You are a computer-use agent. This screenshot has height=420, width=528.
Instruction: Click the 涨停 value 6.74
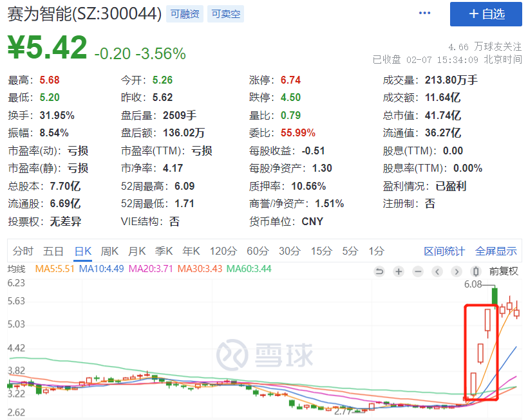[x=290, y=80]
